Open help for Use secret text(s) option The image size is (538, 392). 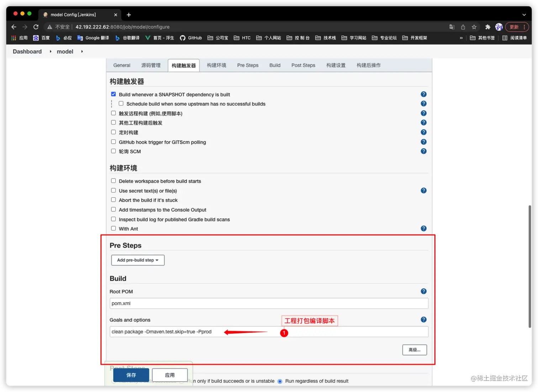click(423, 190)
